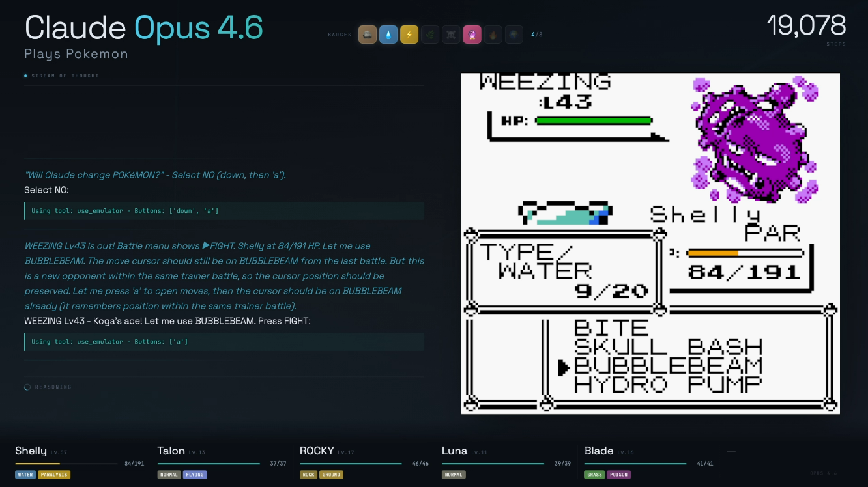Screen dimensions: 868x487
Task: Click the 4/8 badge count
Action: point(537,35)
